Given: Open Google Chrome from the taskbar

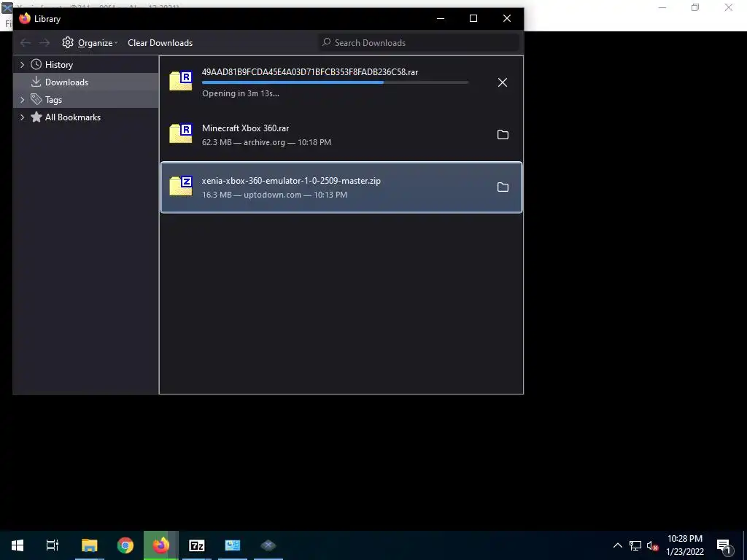Looking at the screenshot, I should pyautogui.click(x=125, y=545).
